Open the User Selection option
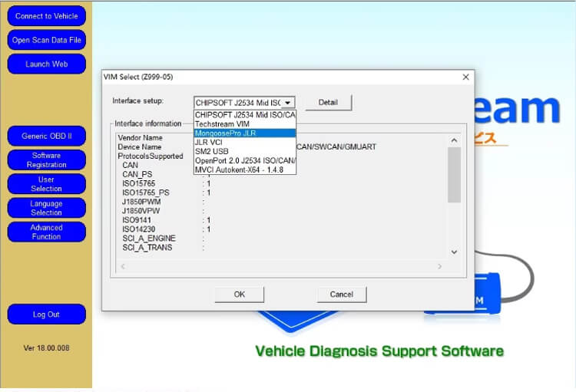Screen dimensions: 576x392 46,184
